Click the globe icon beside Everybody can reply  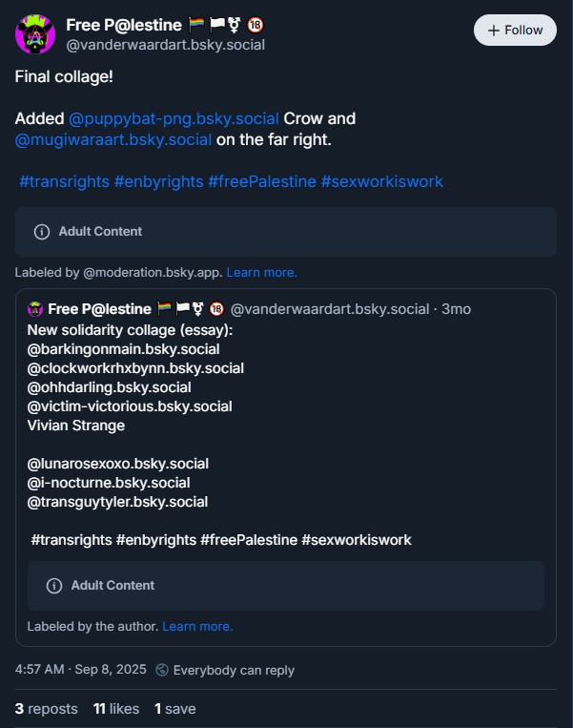(x=162, y=670)
